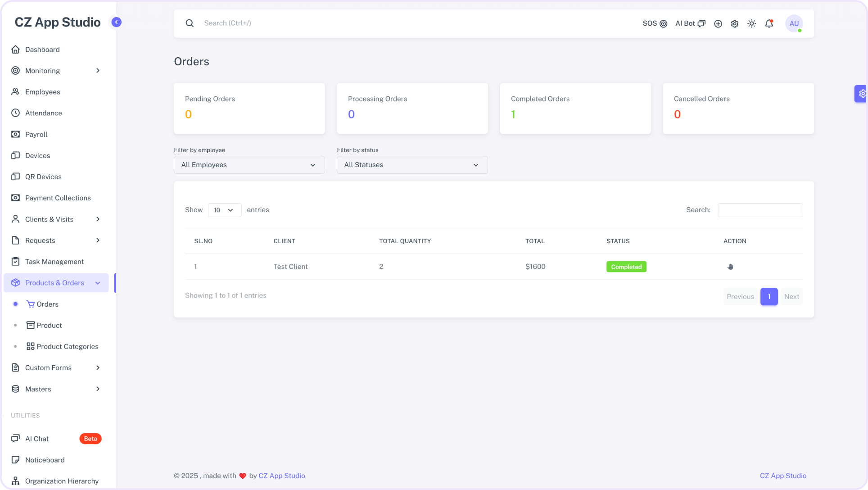Click the plus quick-add icon in header

[x=718, y=23]
